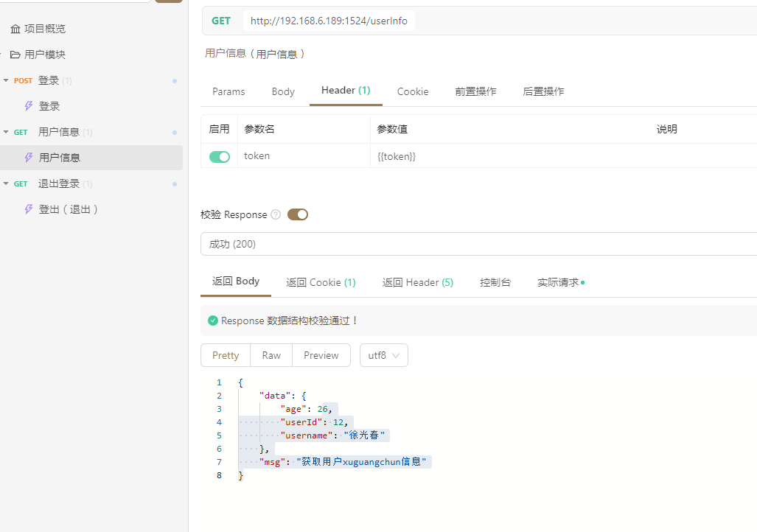The width and height of the screenshot is (757, 532).
Task: Click the blue dot on POST 登录 row
Action: [174, 80]
